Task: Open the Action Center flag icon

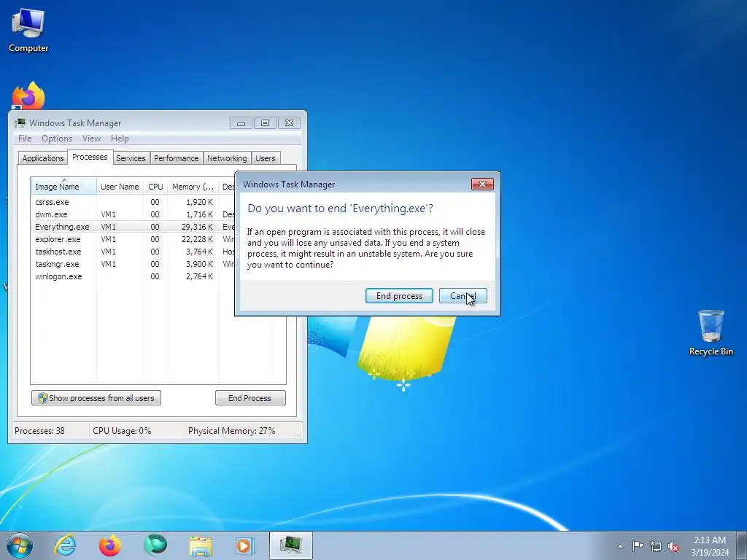Action: click(x=638, y=545)
